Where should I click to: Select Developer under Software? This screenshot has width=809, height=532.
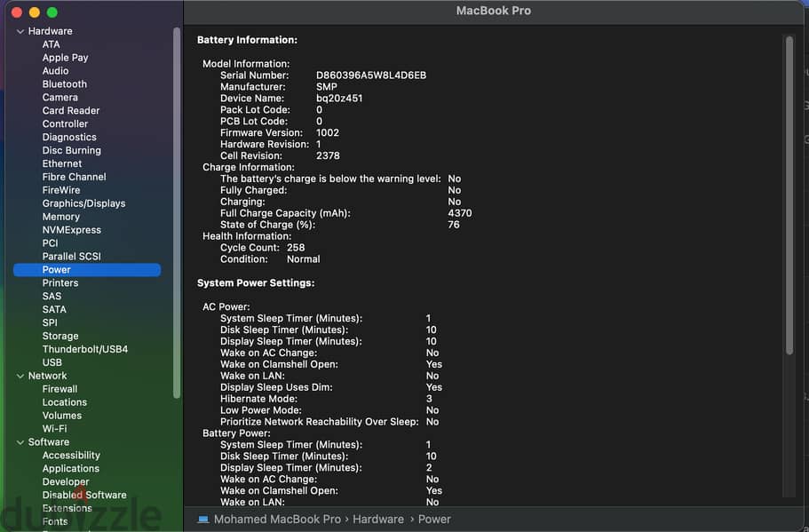[x=66, y=482]
